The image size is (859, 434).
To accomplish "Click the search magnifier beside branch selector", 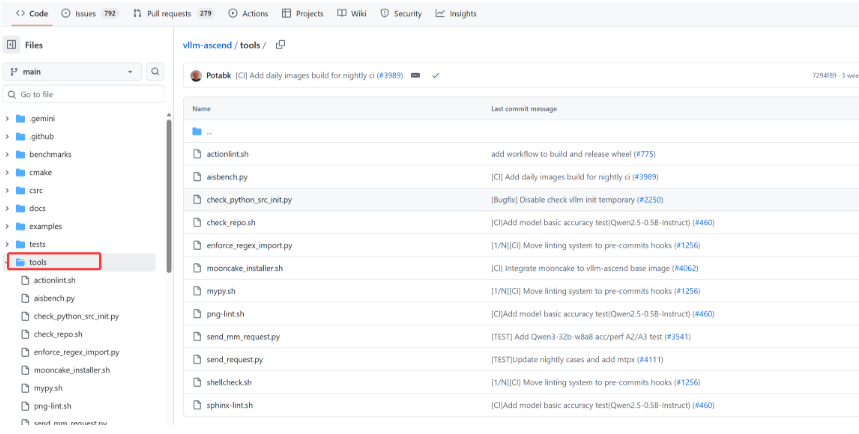I will pyautogui.click(x=155, y=72).
